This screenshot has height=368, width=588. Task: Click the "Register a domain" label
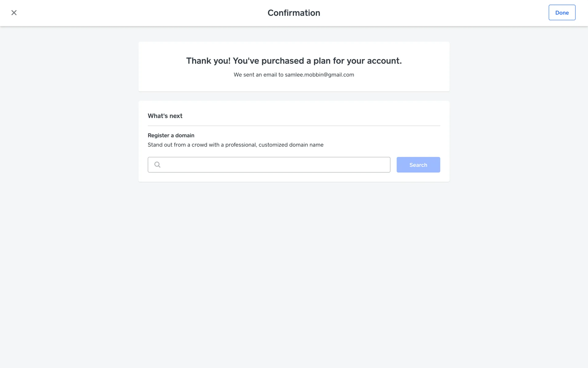pyautogui.click(x=171, y=136)
